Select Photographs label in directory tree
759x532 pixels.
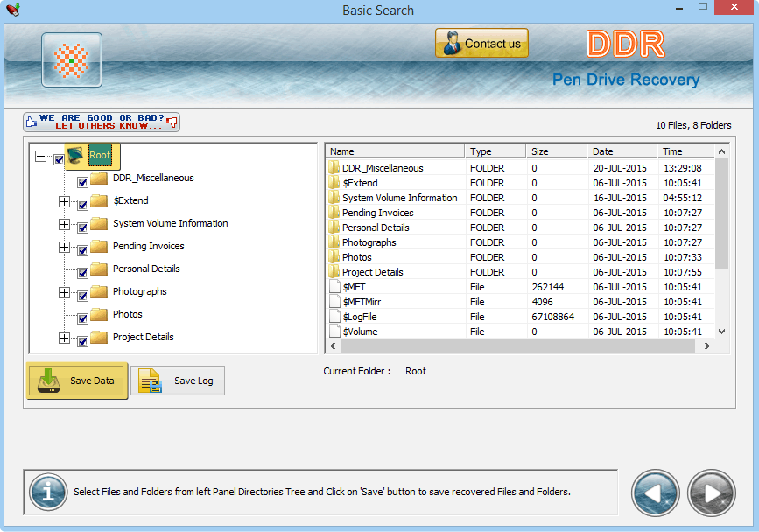[139, 291]
